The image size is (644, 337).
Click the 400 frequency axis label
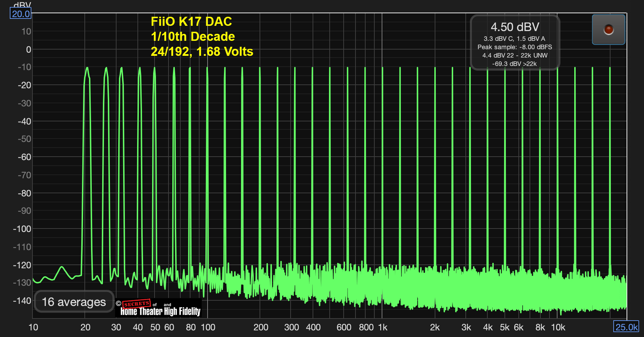(313, 327)
